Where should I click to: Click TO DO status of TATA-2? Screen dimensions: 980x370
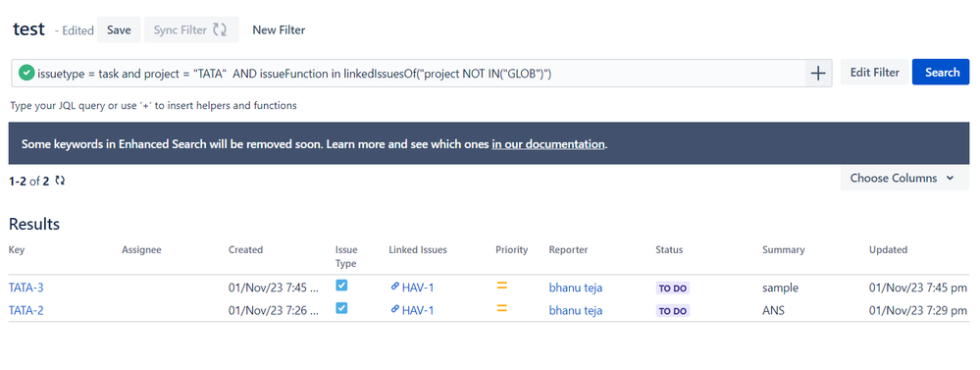(673, 311)
